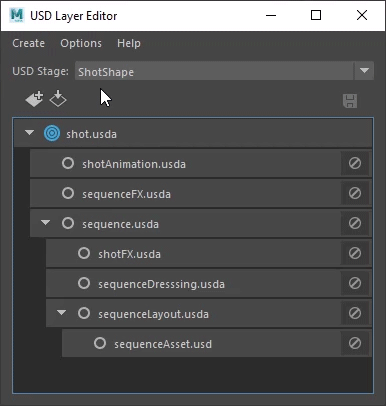Select the sequenceDresssing.usda layer name
The width and height of the screenshot is (386, 406).
click(x=161, y=284)
